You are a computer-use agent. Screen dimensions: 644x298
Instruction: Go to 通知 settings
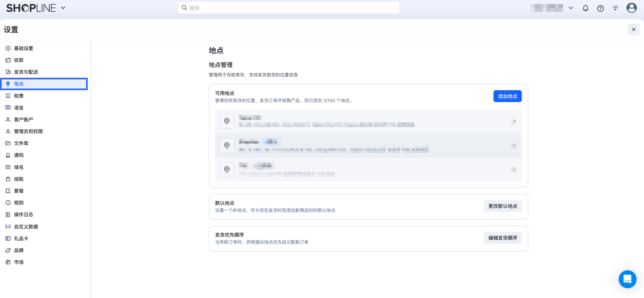(45, 155)
